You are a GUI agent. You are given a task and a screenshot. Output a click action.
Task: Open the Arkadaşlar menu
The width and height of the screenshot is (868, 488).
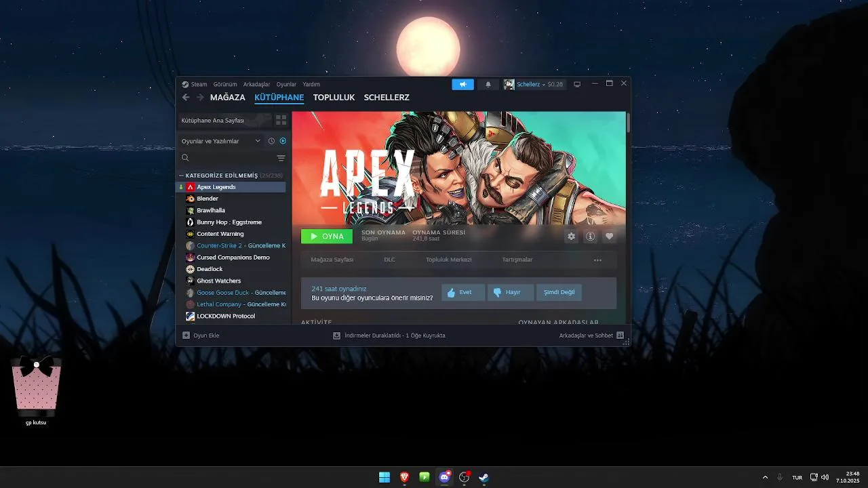click(256, 85)
